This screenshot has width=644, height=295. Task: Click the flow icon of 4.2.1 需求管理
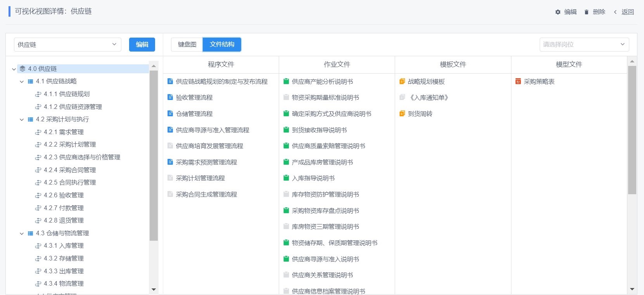pos(38,132)
